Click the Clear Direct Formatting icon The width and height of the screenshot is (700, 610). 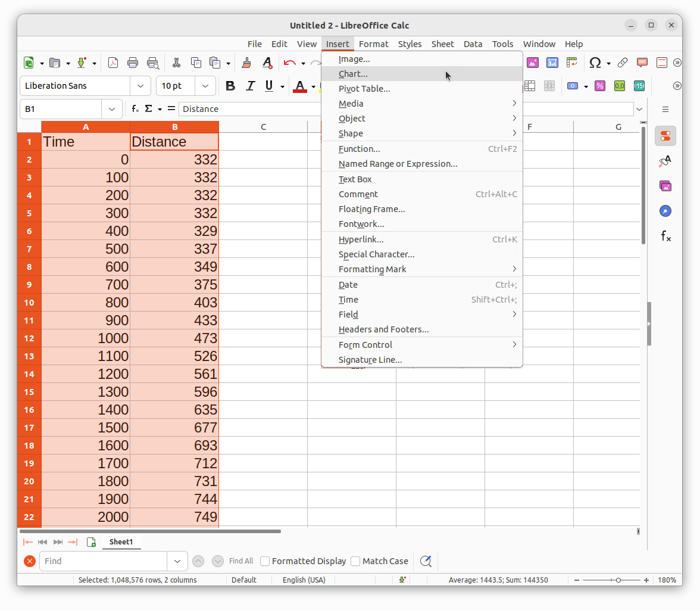click(267, 63)
